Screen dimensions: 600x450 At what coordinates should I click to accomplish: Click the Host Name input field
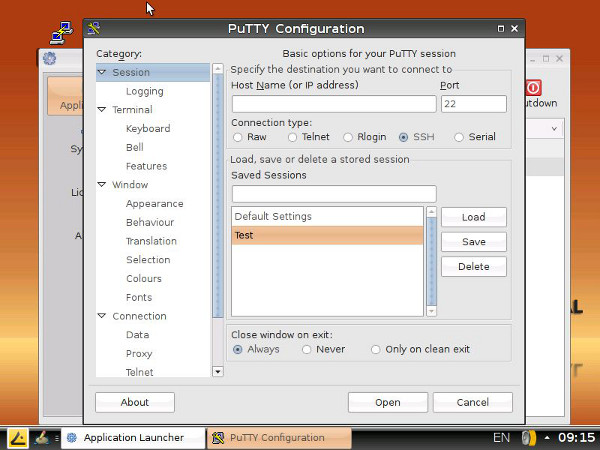click(x=334, y=104)
